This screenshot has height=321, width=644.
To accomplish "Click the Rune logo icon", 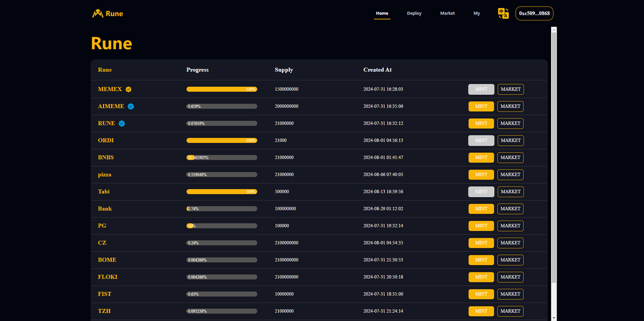I will 98,13.
